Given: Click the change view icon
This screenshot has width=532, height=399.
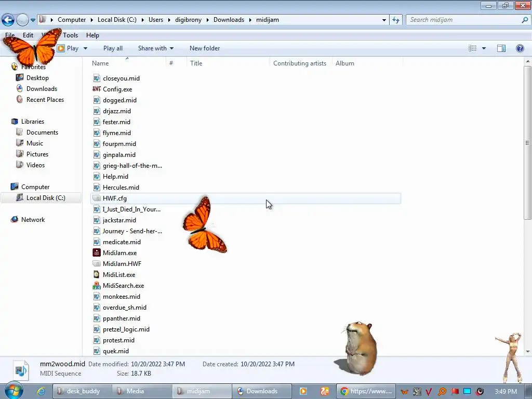Looking at the screenshot, I should pyautogui.click(x=473, y=48).
